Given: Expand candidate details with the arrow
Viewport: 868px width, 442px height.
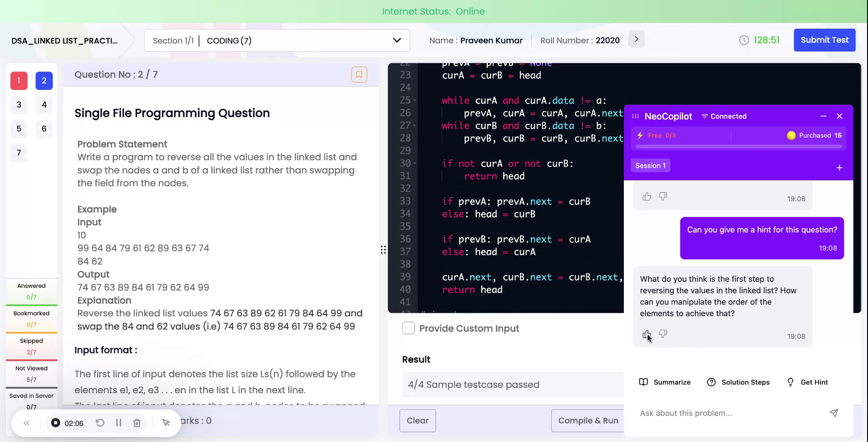Looking at the screenshot, I should (636, 39).
